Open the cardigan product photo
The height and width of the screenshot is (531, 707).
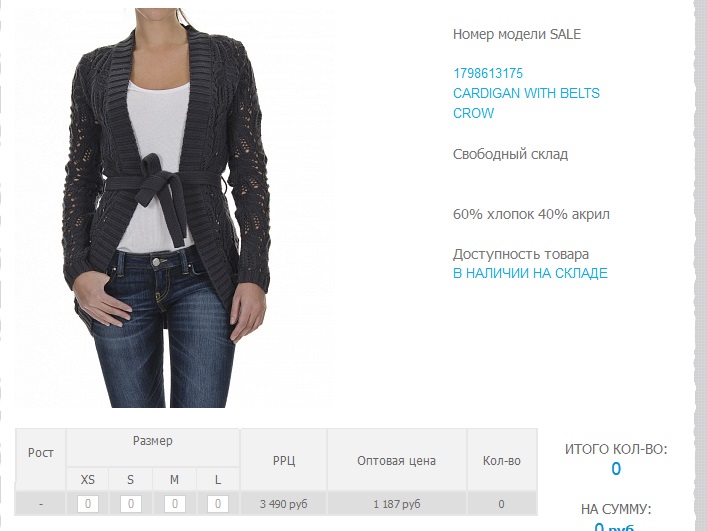[x=174, y=208]
